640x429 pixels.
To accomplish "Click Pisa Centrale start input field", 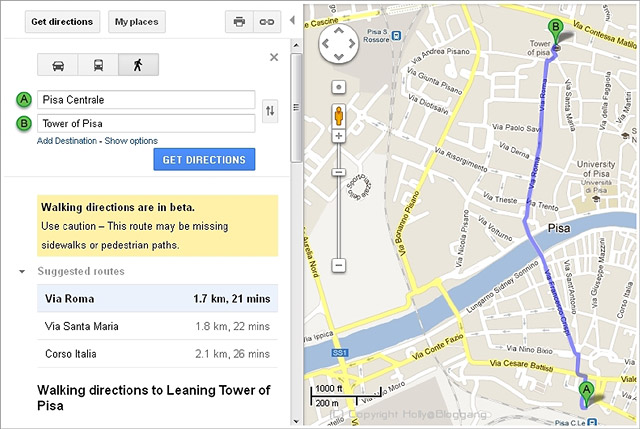I will click(146, 100).
